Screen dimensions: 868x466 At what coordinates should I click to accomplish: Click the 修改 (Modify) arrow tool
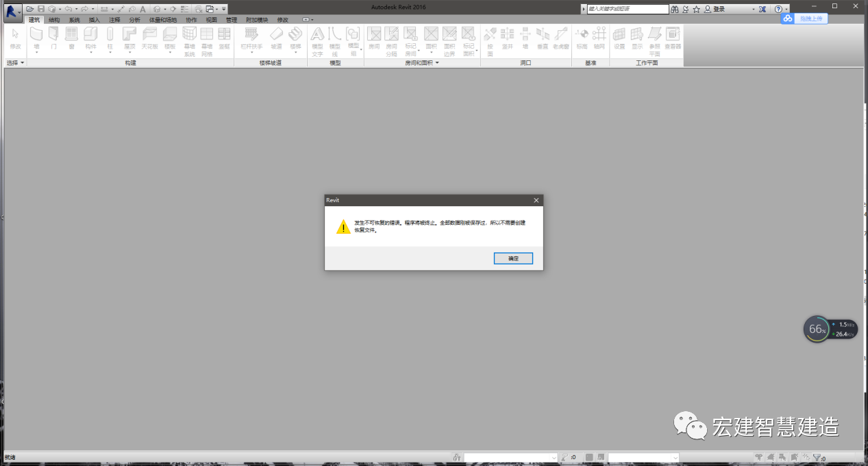click(15, 38)
